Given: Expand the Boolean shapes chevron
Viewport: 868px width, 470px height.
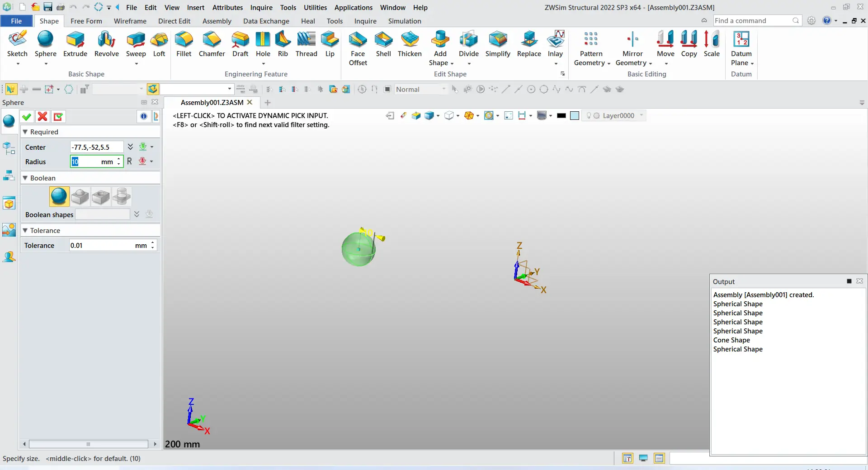Looking at the screenshot, I should coord(137,214).
